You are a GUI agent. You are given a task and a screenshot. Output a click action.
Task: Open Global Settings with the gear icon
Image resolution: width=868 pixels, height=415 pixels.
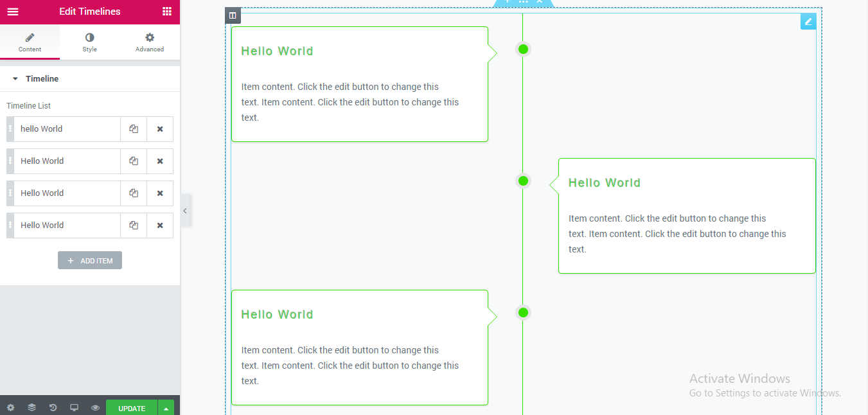click(x=10, y=407)
